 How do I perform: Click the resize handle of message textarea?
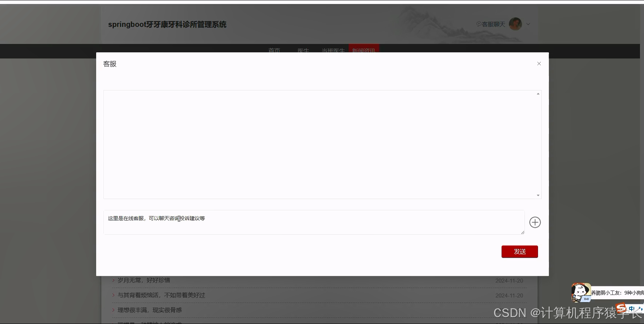click(x=522, y=232)
